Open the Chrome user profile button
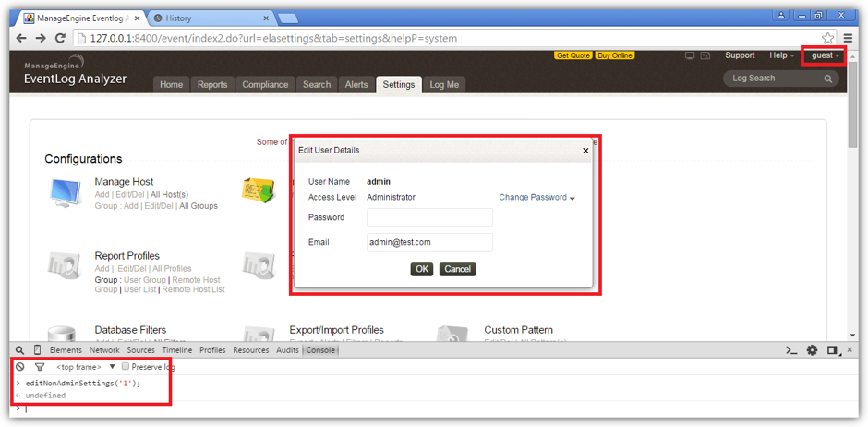868x427 pixels. [781, 16]
